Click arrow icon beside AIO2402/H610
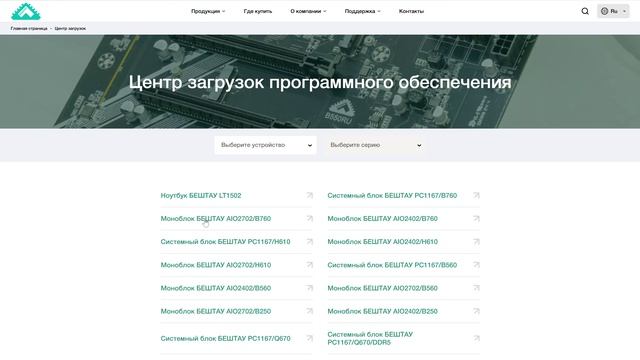The width and height of the screenshot is (640, 360). pyautogui.click(x=476, y=242)
